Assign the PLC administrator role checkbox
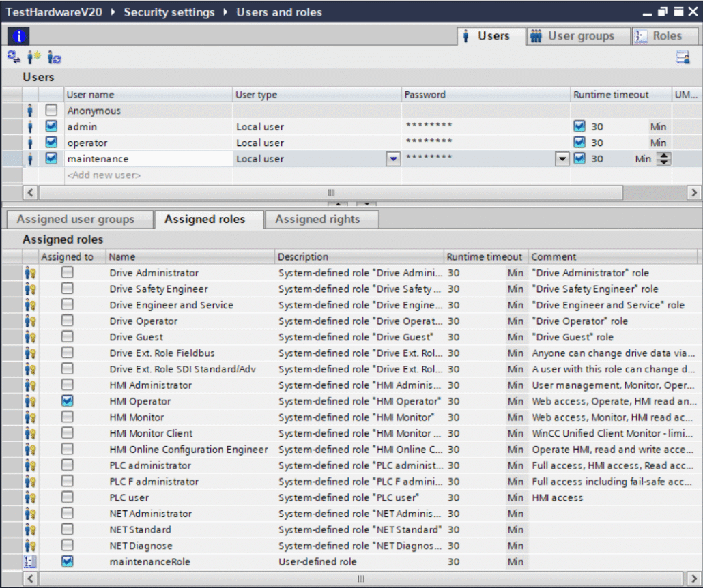The width and height of the screenshot is (703, 588). [67, 465]
